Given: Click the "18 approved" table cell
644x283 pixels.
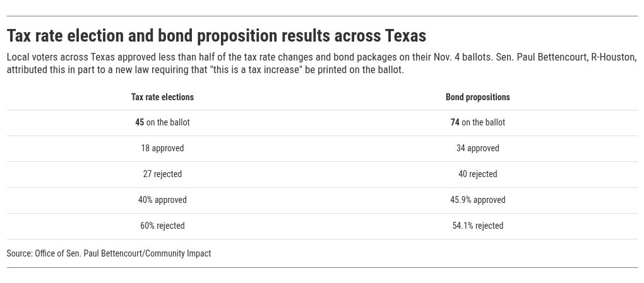Looking at the screenshot, I should click(162, 148).
